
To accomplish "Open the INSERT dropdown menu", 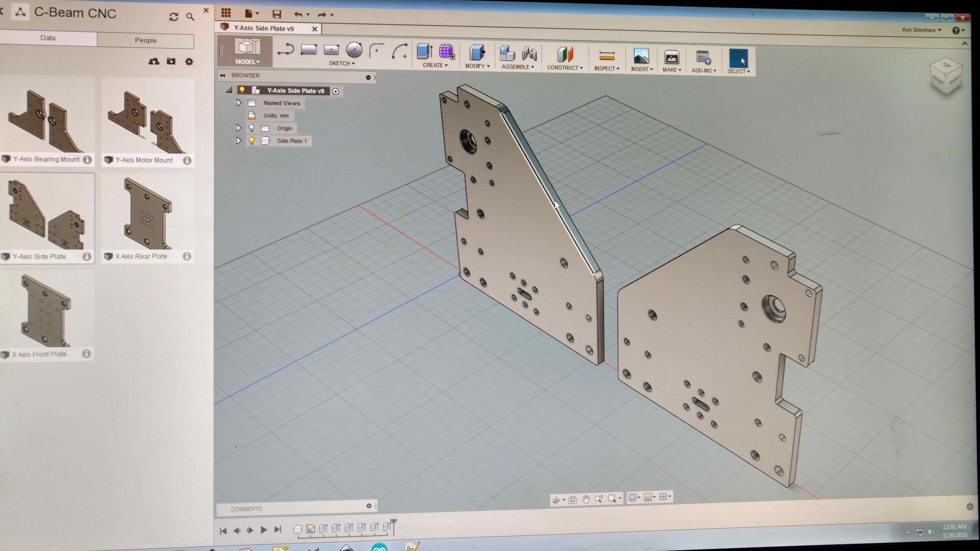I will pos(642,69).
